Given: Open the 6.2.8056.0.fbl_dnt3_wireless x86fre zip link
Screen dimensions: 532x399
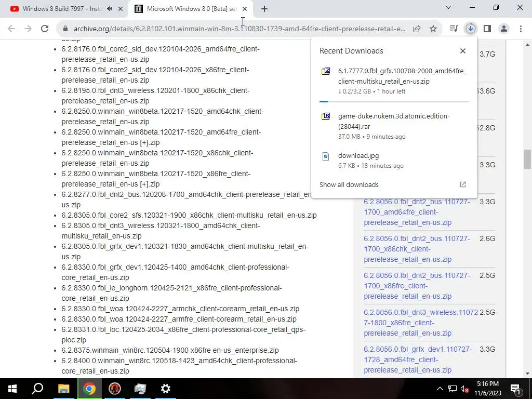Looking at the screenshot, I should [421, 323].
